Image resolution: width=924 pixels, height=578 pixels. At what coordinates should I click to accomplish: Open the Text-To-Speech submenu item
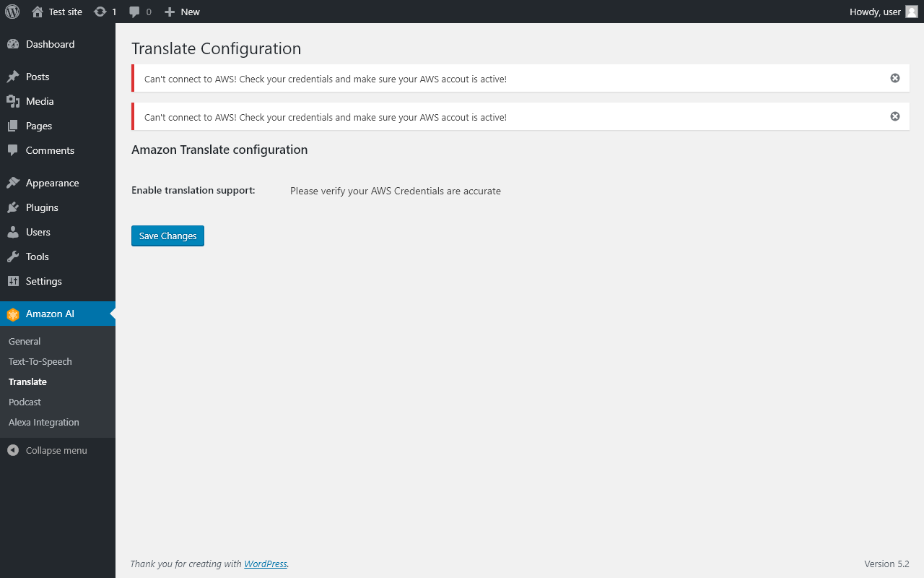[x=40, y=361]
